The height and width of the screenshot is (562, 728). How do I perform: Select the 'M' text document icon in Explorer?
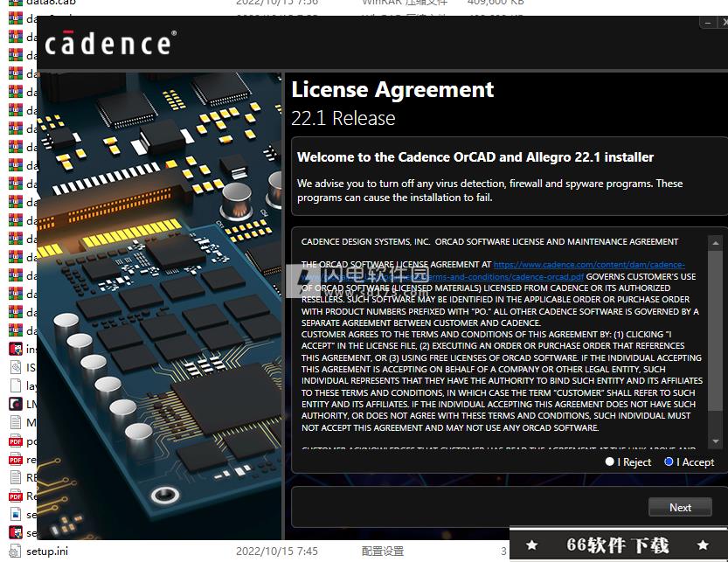pyautogui.click(x=16, y=422)
